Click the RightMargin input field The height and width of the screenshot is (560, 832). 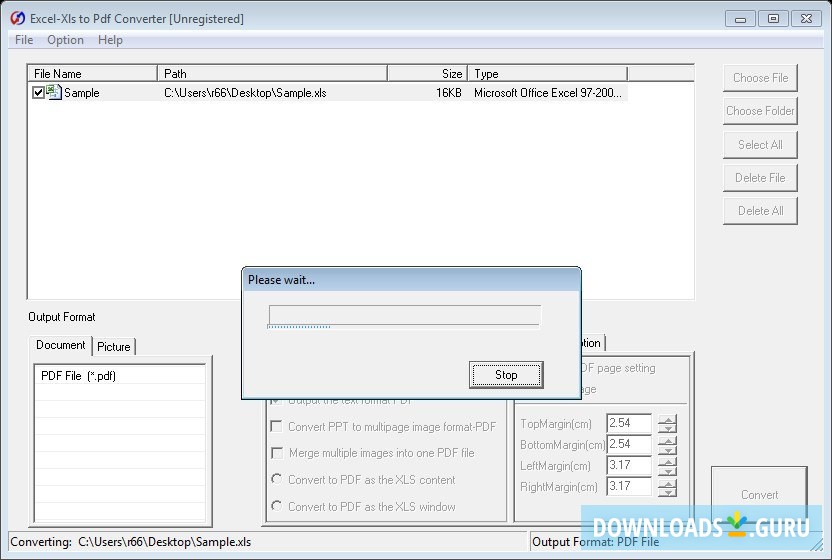[x=629, y=486]
